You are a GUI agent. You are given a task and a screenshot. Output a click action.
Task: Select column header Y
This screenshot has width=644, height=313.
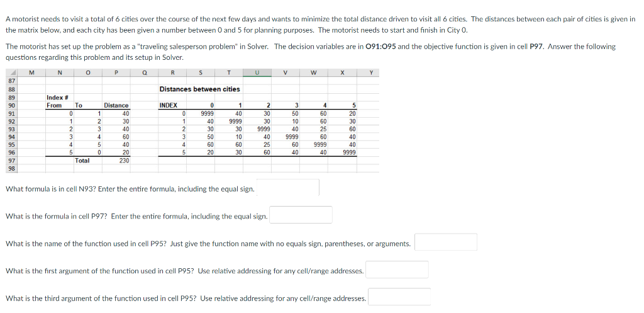[371, 73]
